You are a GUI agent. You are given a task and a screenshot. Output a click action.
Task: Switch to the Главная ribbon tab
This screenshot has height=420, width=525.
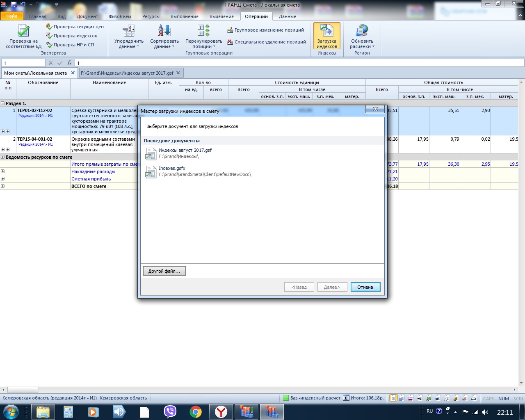click(38, 16)
